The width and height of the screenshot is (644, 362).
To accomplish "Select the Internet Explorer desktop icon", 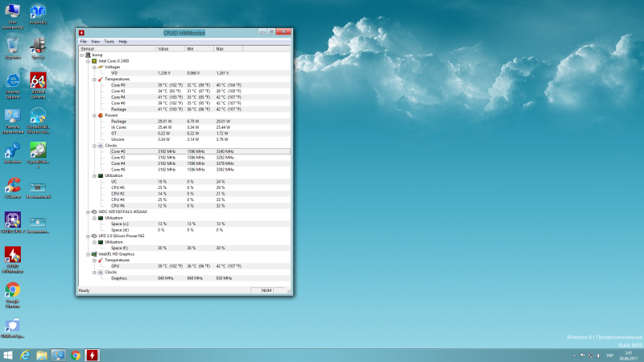I will point(12,81).
